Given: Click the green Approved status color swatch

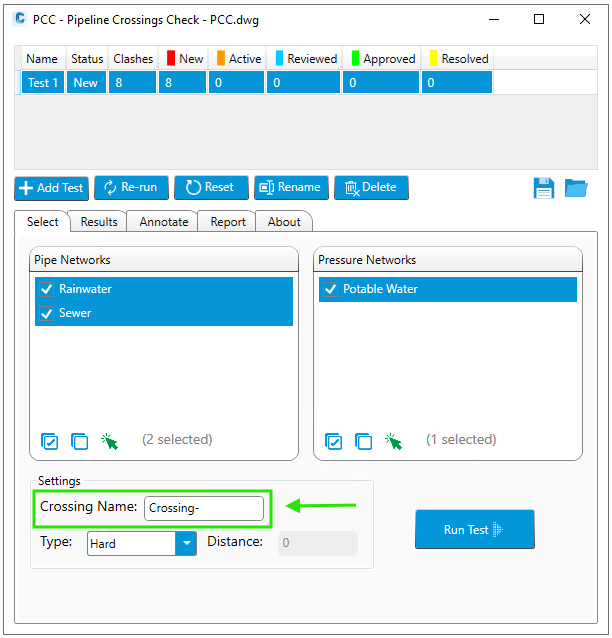Looking at the screenshot, I should click(x=355, y=58).
